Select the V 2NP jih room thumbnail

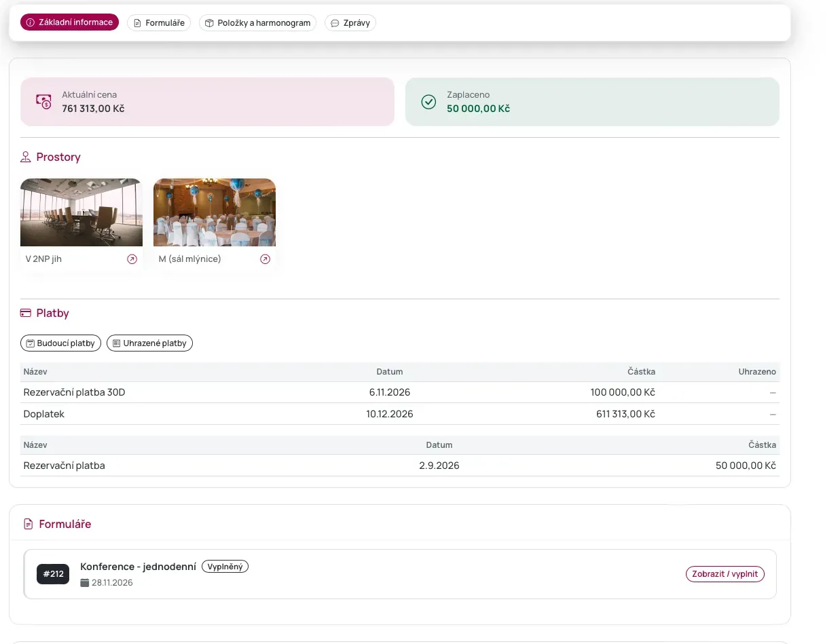pos(81,212)
